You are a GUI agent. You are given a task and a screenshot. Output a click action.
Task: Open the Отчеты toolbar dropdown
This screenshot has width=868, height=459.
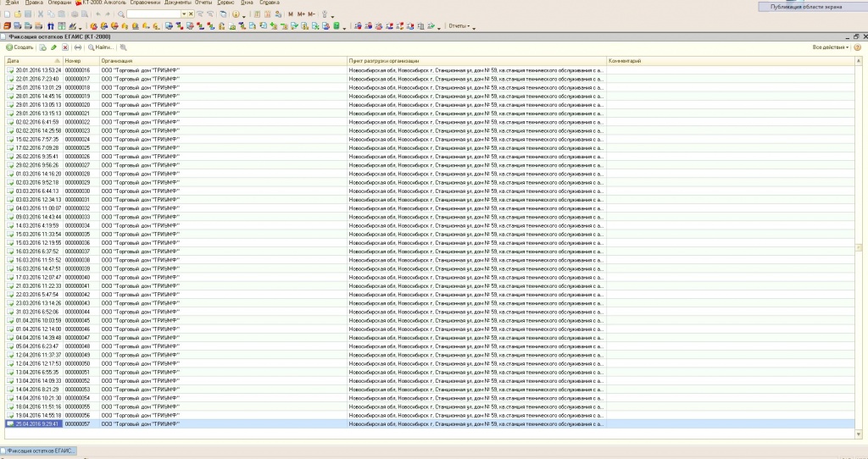click(459, 26)
